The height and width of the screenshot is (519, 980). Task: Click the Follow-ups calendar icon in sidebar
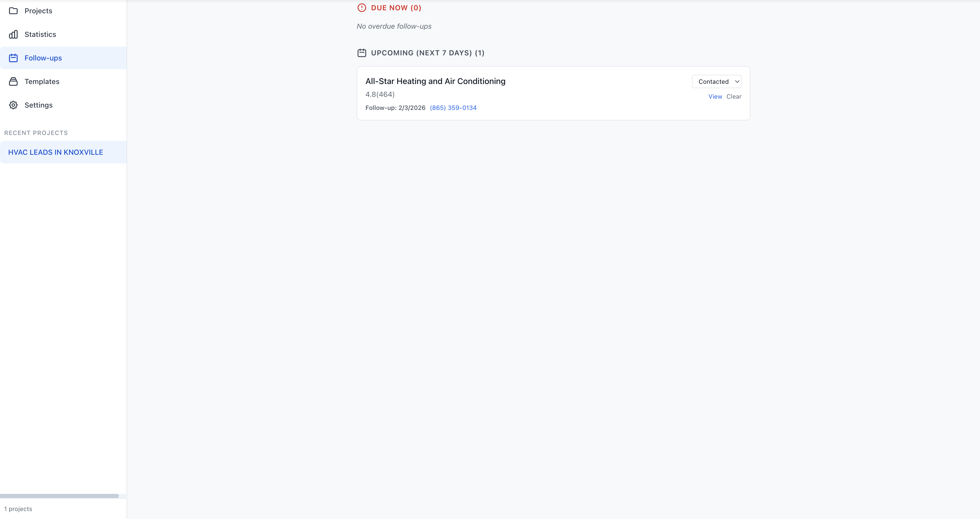coord(13,58)
